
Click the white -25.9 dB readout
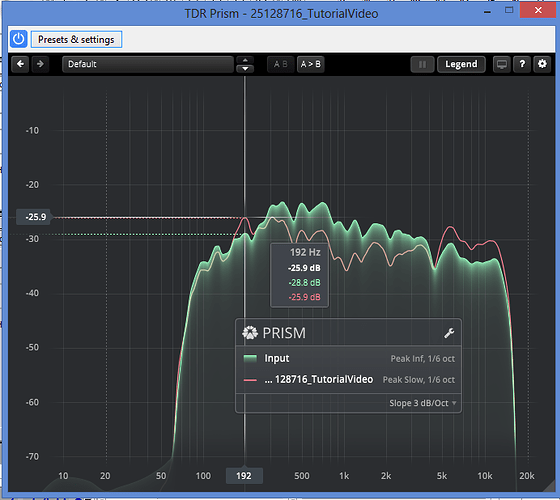[x=304, y=268]
